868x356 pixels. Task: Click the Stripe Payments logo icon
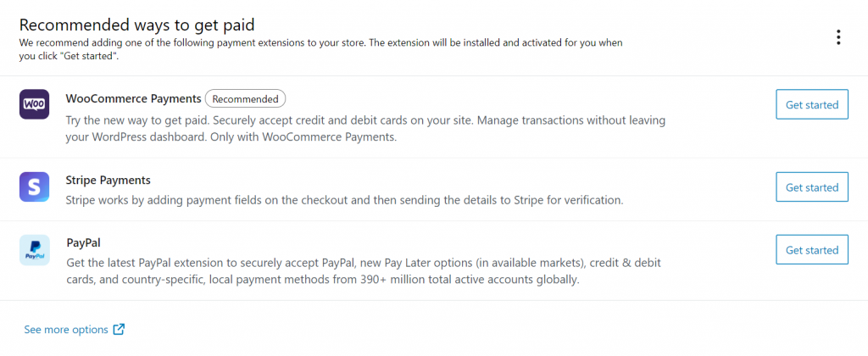tap(34, 186)
